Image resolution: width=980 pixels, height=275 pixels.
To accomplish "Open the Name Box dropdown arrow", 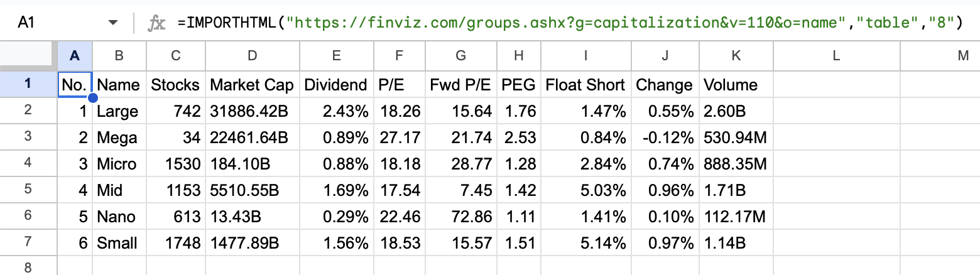I will (113, 23).
